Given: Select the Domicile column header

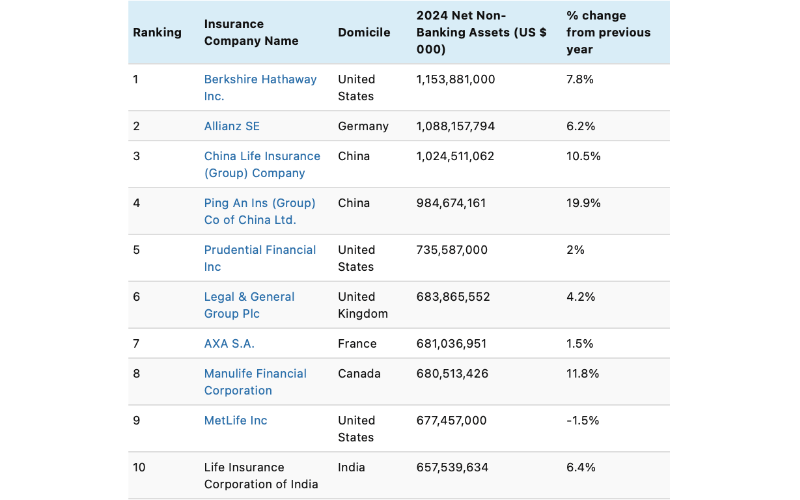Looking at the screenshot, I should coord(364,33).
